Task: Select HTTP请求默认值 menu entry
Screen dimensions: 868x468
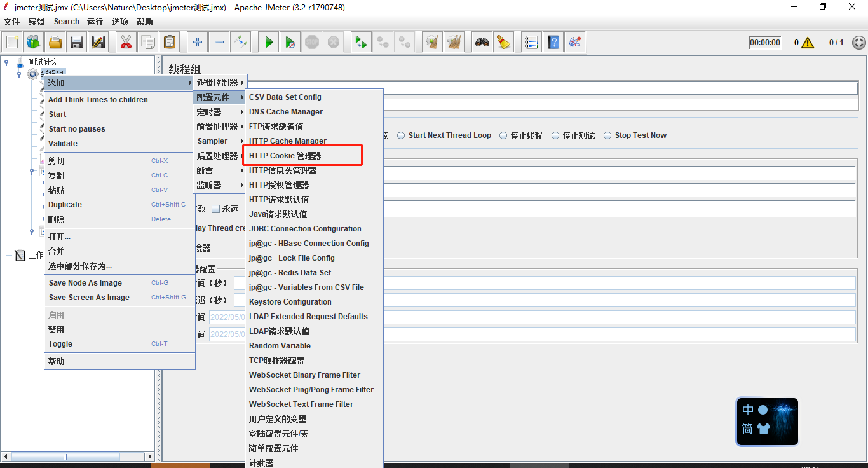Action: pos(315,200)
